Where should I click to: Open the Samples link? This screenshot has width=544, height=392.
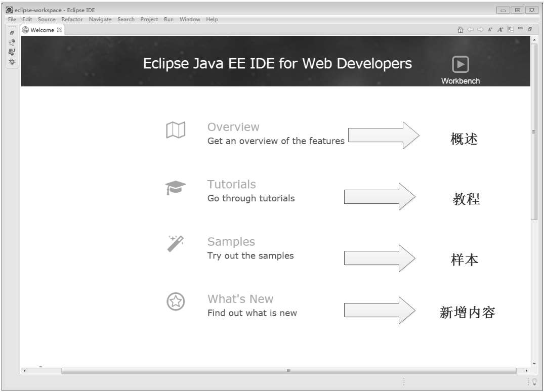(231, 241)
